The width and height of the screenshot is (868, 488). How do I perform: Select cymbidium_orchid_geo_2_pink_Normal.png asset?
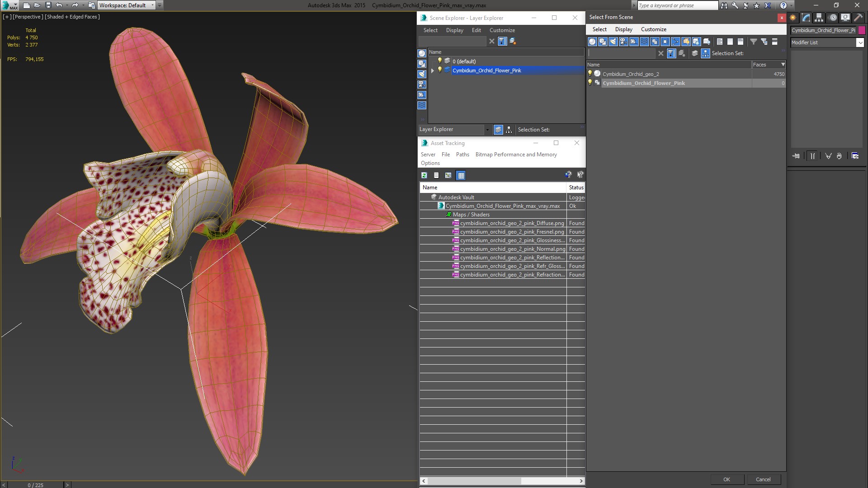513,249
